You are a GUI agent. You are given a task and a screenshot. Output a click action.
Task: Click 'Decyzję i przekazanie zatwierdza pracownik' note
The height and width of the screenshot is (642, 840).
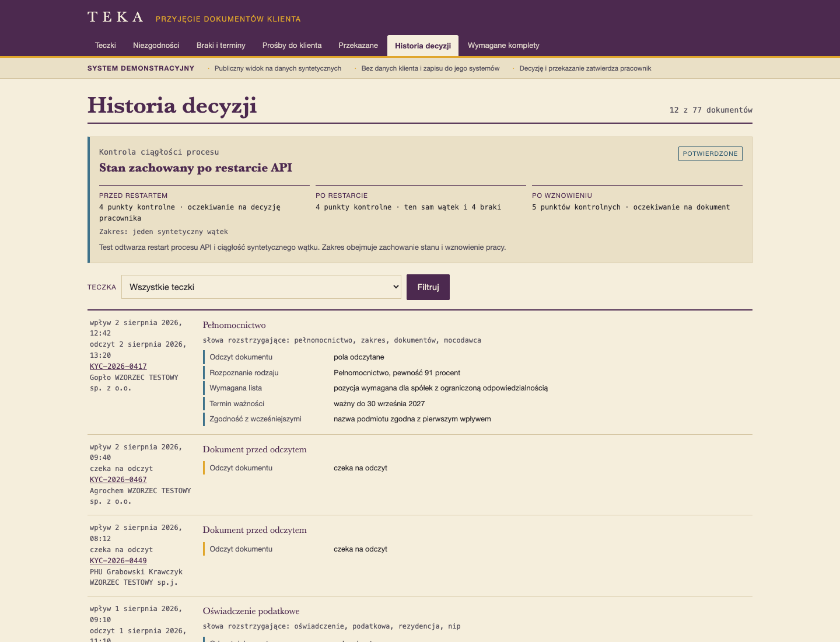click(585, 68)
